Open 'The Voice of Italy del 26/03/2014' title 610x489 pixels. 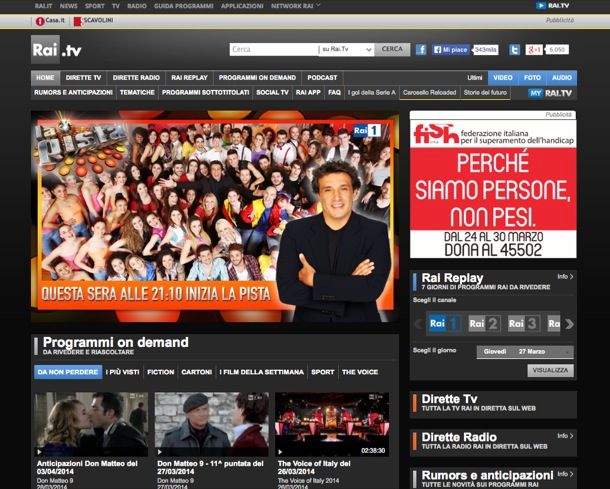click(x=314, y=467)
